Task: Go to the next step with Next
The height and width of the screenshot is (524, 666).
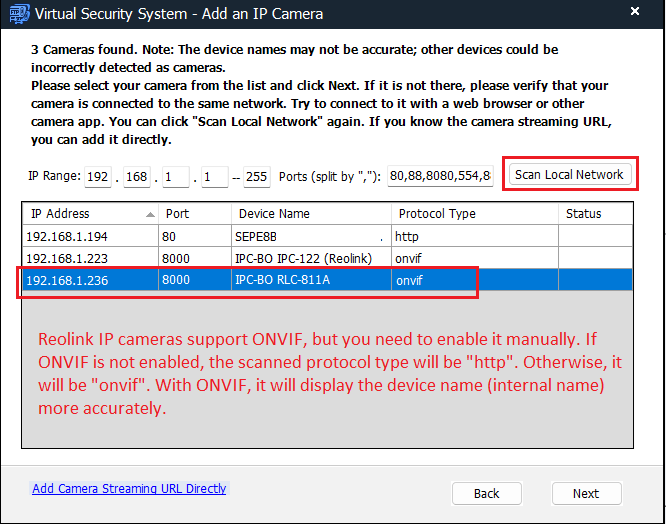Action: [586, 493]
